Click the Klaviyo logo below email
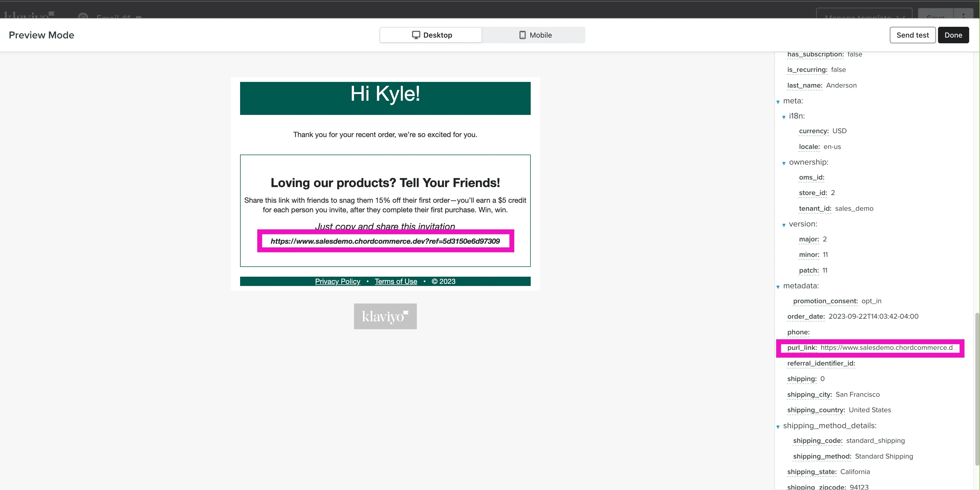The width and height of the screenshot is (980, 490). tap(385, 316)
